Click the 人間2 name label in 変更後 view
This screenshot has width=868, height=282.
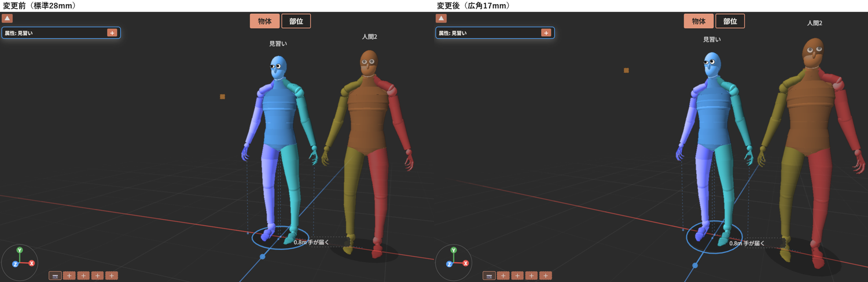(x=815, y=23)
